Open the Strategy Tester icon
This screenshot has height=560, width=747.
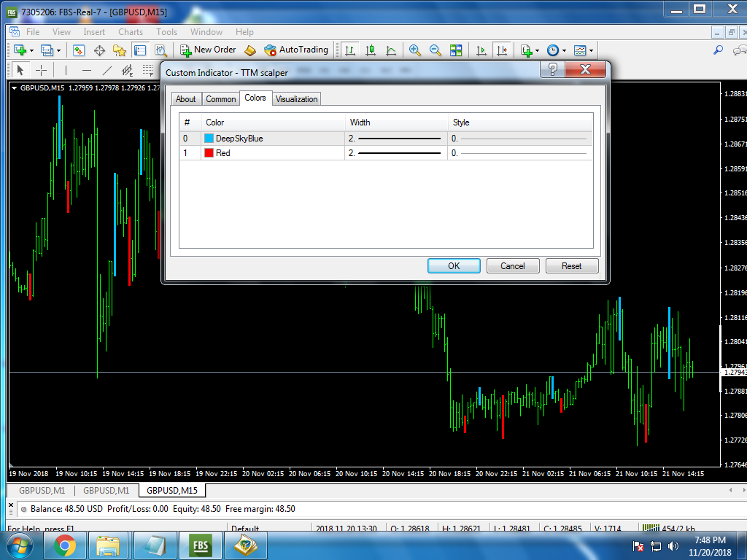[x=160, y=50]
